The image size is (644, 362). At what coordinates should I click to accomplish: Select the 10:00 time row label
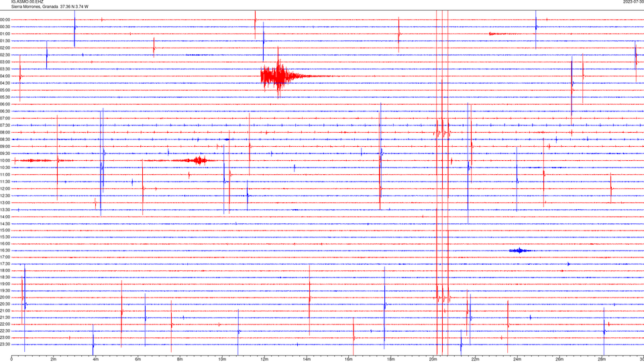(x=5, y=160)
